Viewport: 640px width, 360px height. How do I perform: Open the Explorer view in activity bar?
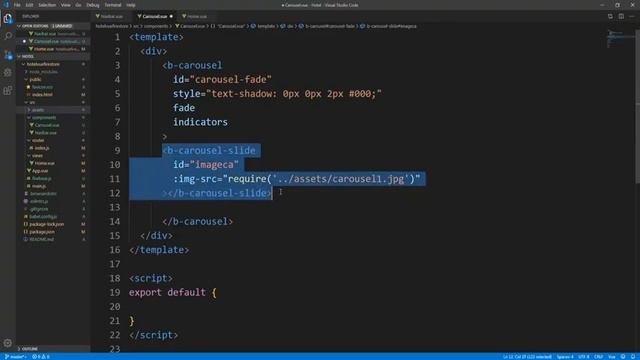[x=8, y=18]
